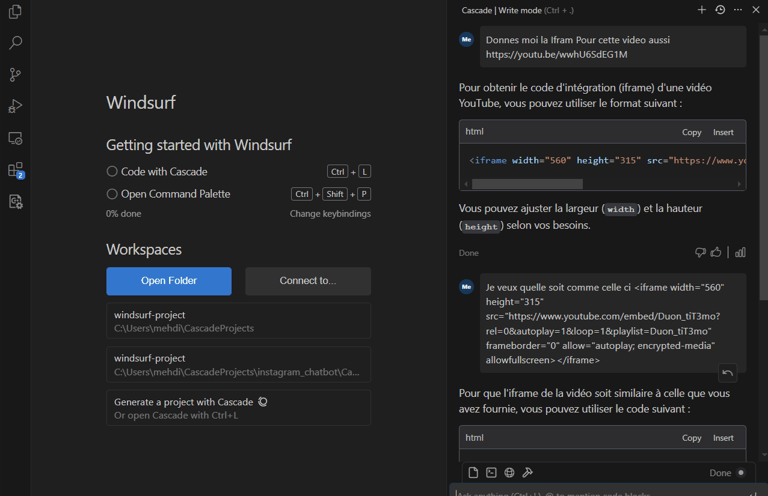Open the response stats bar chart icon
Screen dimensions: 768x496
[740, 252]
